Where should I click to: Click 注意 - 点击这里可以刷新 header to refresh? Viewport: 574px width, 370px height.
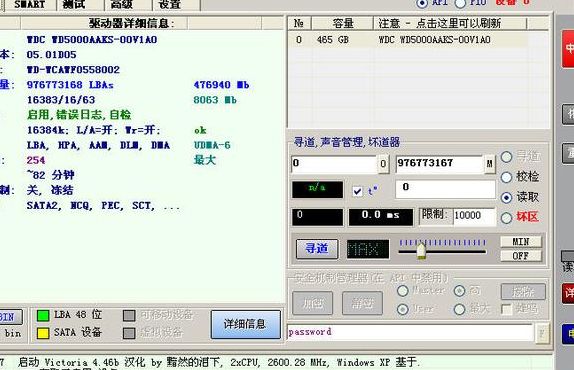tap(450, 23)
